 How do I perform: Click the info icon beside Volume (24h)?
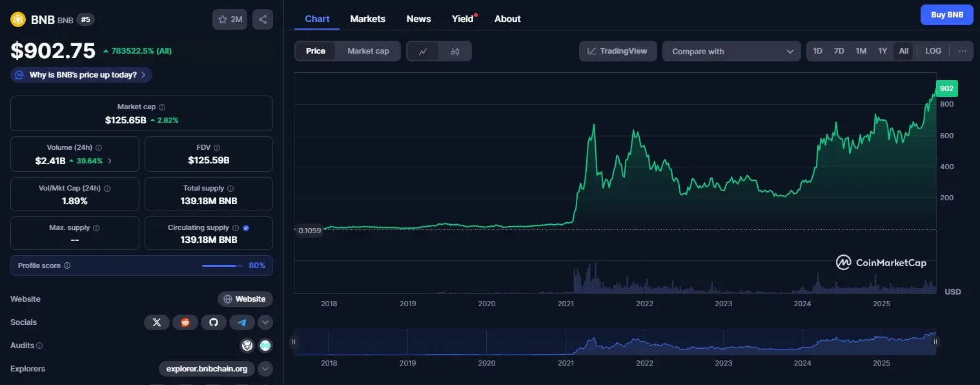98,148
